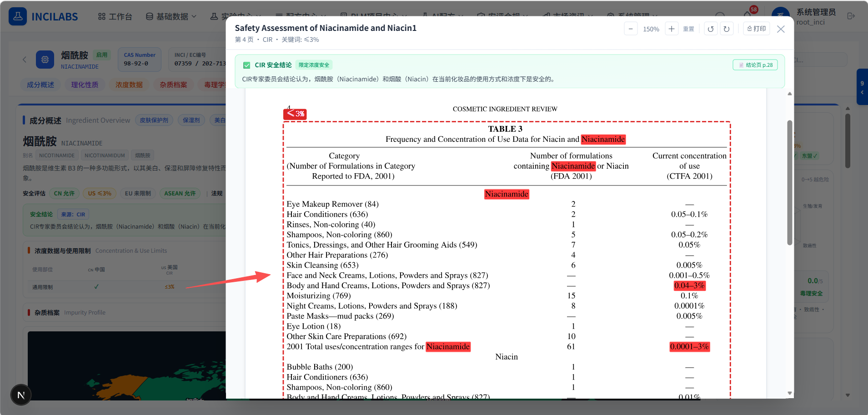Click the 工作台 grid icon in navigation
Viewport: 868px width, 415px height.
[102, 16]
